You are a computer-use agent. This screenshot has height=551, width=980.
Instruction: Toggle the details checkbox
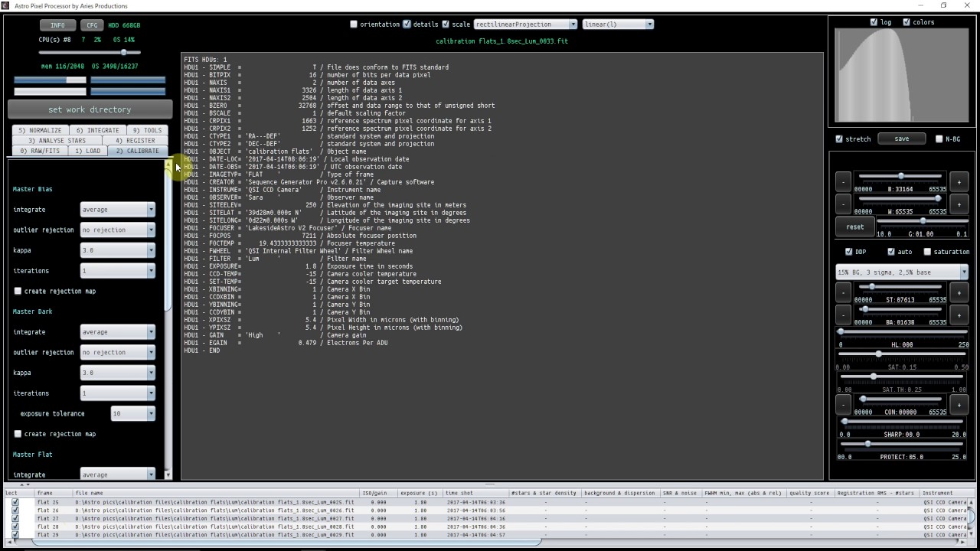(x=407, y=24)
